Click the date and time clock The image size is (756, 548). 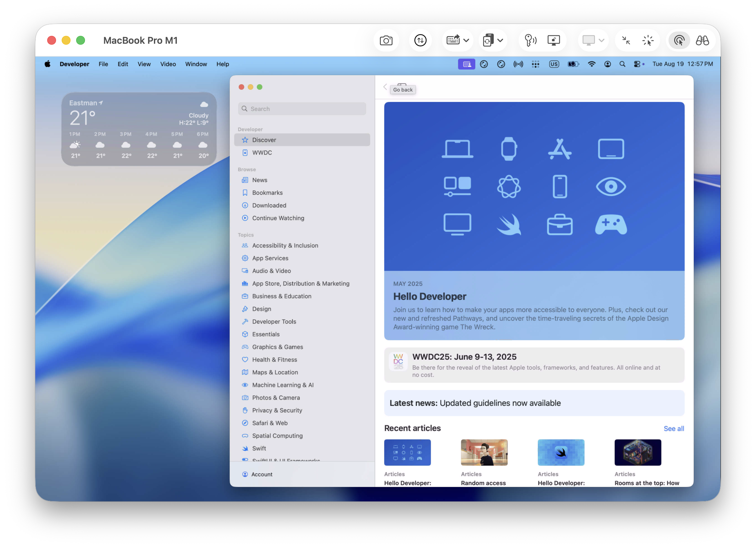point(682,64)
